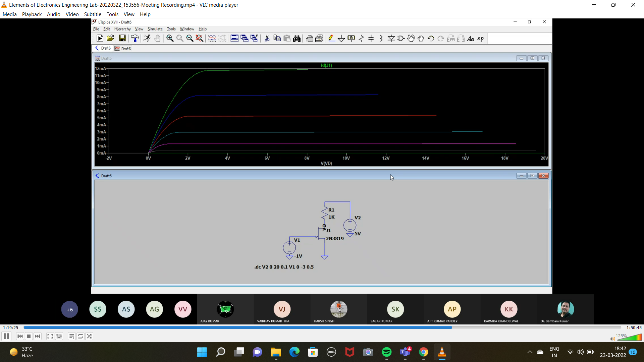
Task: Open the VLC Playback menu
Action: click(x=32, y=14)
